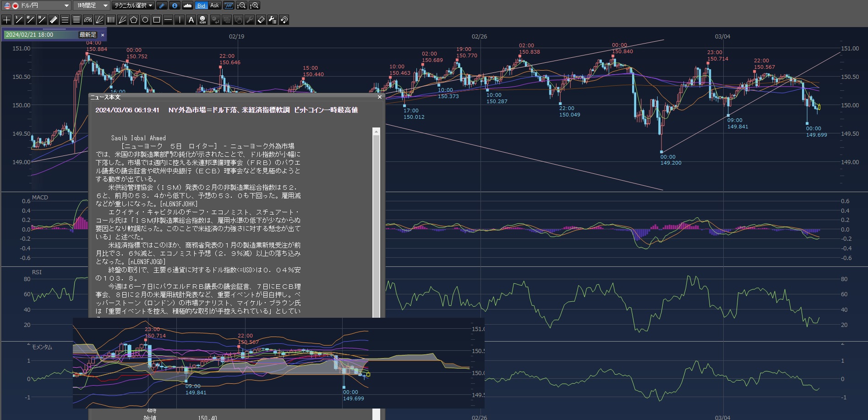Viewport: 868px width, 420px height.
Task: Close the ニュース本文 news panel
Action: [x=379, y=97]
